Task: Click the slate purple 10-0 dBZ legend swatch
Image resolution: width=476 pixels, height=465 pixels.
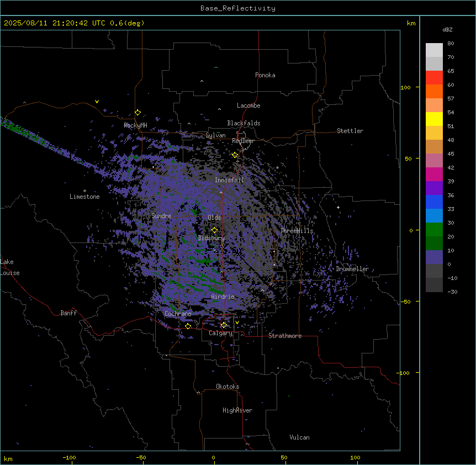Action: click(434, 257)
